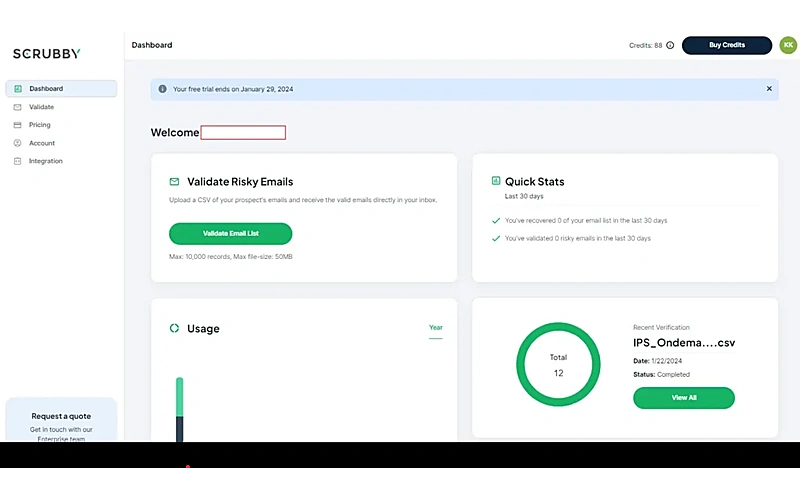Click checkmark beside recovered emails stat
The height and width of the screenshot is (500, 800).
[x=495, y=221]
